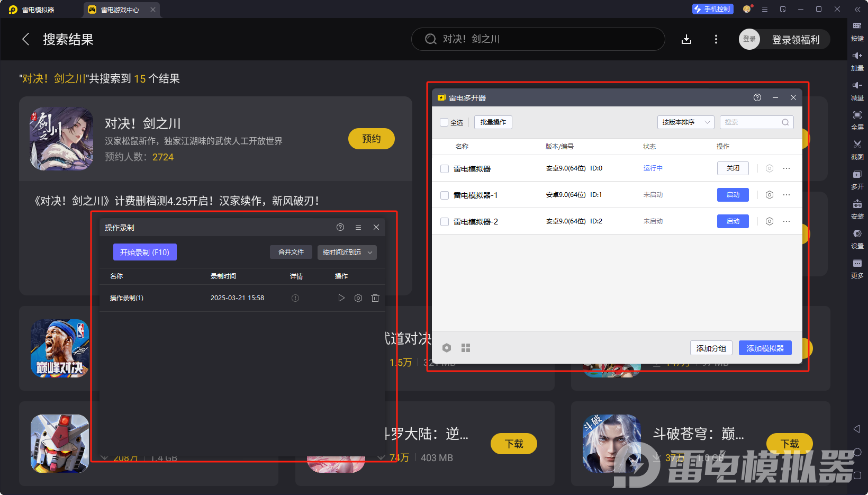Check the box for 雷电模拟器-1

coord(445,195)
